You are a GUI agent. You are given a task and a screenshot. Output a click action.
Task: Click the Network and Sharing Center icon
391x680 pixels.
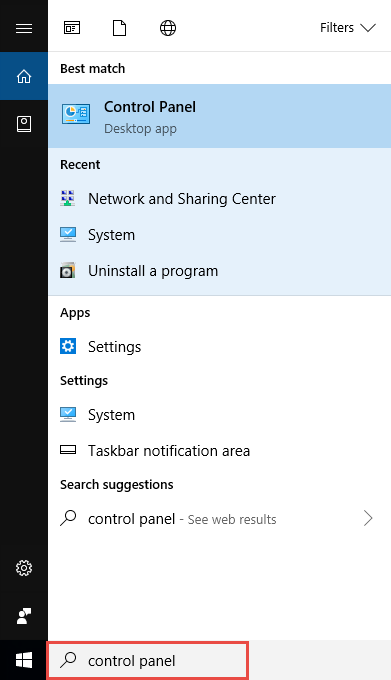68,198
